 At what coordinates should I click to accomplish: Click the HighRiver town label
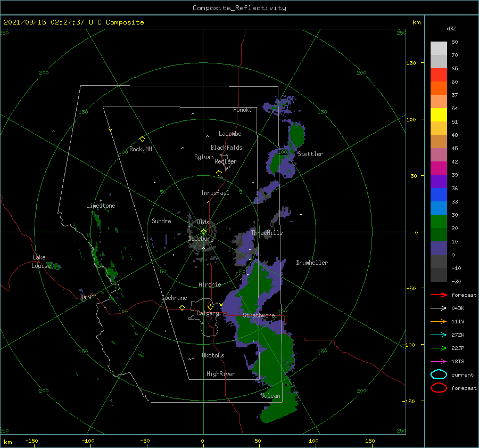pos(221,374)
